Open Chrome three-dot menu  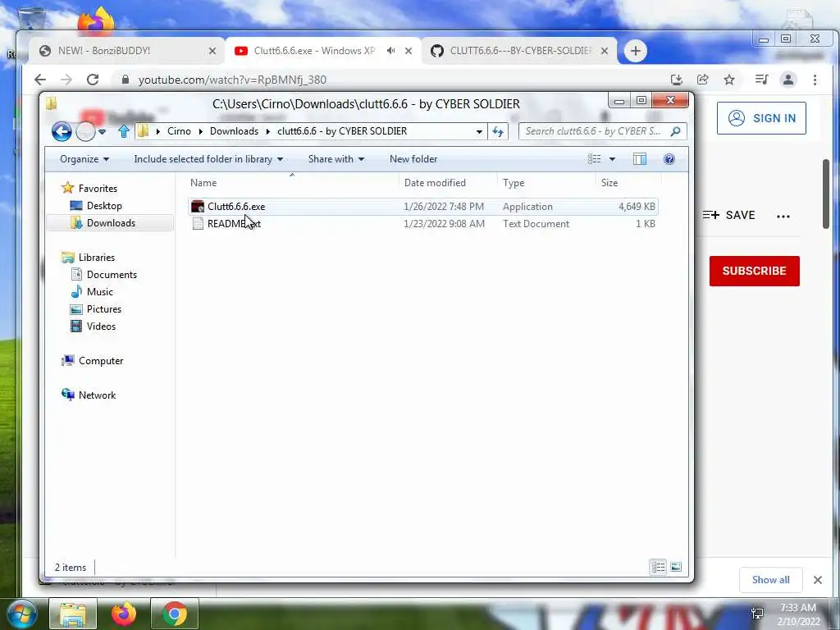[x=815, y=80]
